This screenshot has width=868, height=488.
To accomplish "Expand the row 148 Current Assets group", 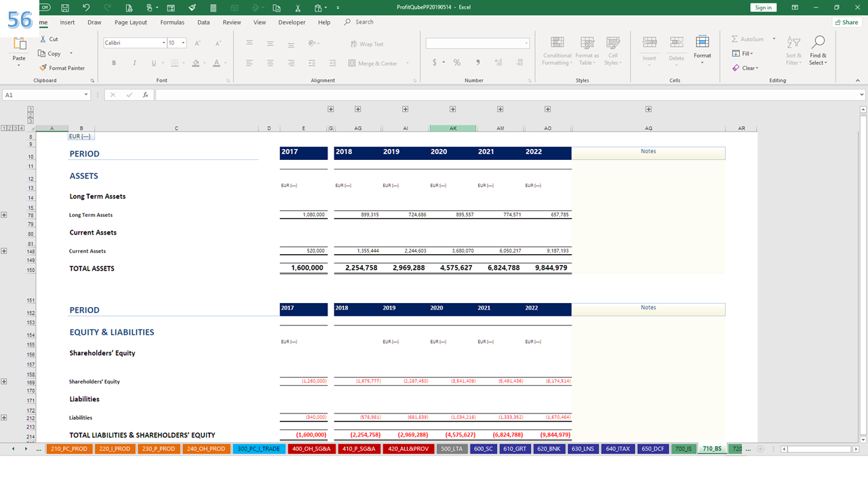I will click(4, 251).
